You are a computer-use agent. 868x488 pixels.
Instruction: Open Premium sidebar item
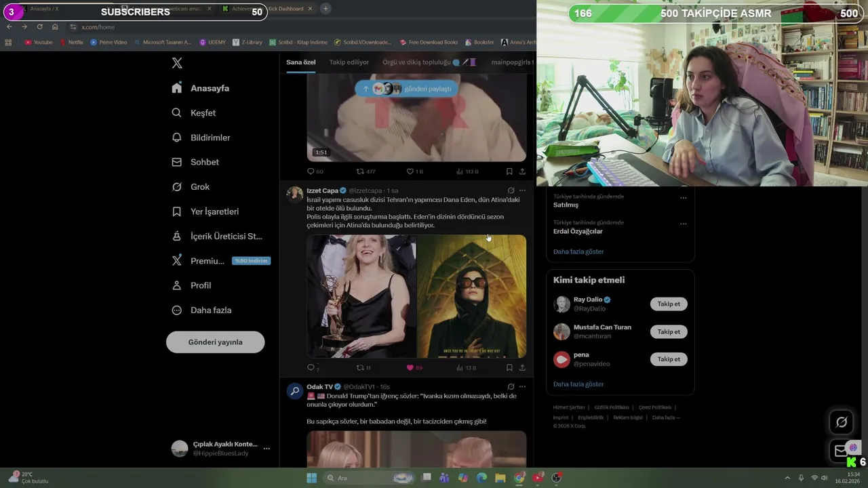(220, 261)
